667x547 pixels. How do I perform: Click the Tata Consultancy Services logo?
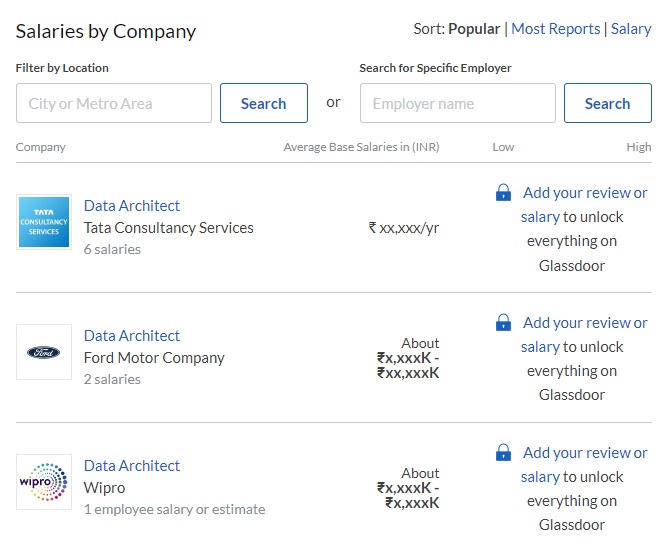click(x=44, y=222)
